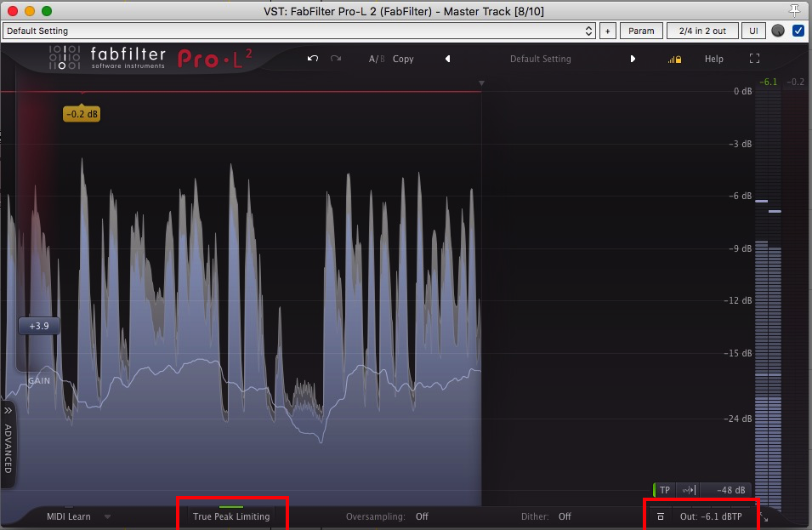Expand the Advanced panel

(x=8, y=443)
